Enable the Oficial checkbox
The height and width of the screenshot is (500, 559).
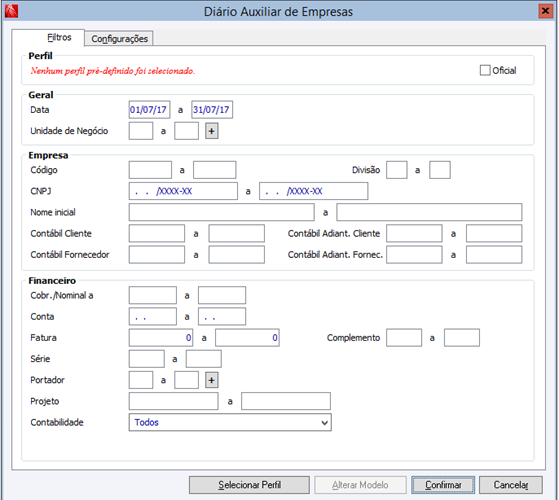point(485,70)
